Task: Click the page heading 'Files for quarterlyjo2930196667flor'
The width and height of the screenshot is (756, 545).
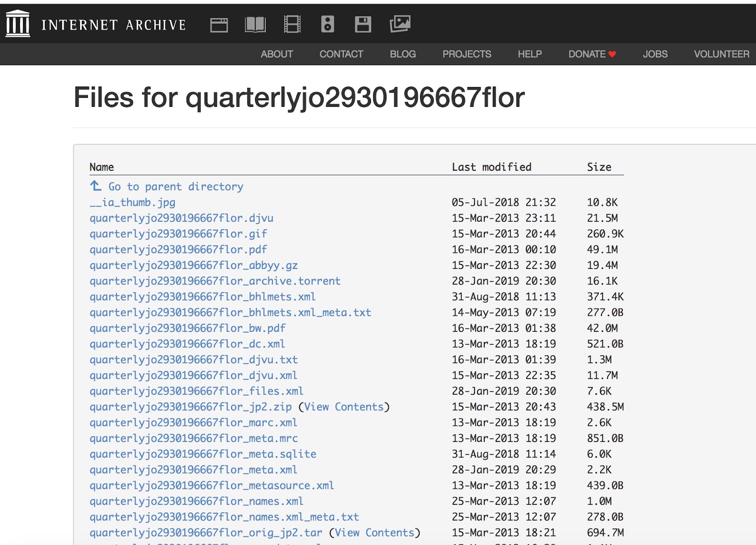Action: (x=299, y=98)
